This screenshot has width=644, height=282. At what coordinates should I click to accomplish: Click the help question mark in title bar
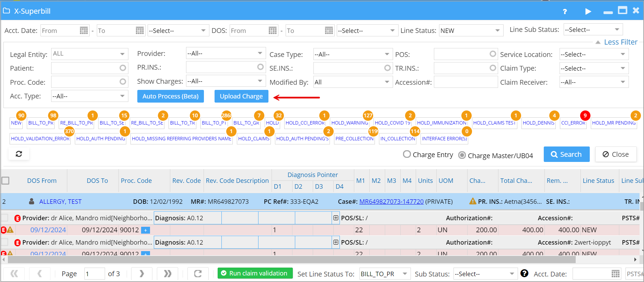(565, 11)
